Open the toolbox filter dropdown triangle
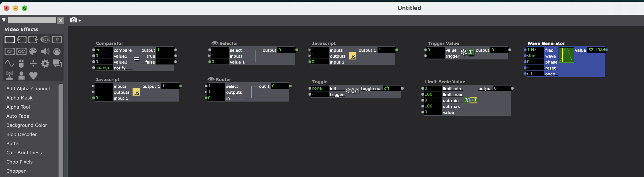Image resolution: width=644 pixels, height=177 pixels. pyautogui.click(x=4, y=20)
